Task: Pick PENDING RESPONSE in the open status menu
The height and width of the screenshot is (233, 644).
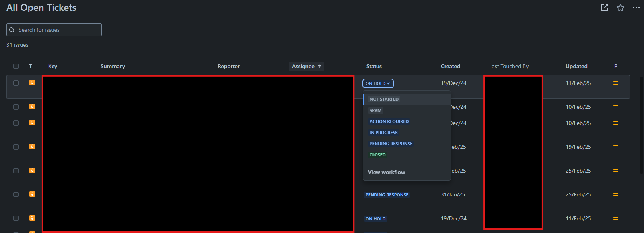Action: 407,144
